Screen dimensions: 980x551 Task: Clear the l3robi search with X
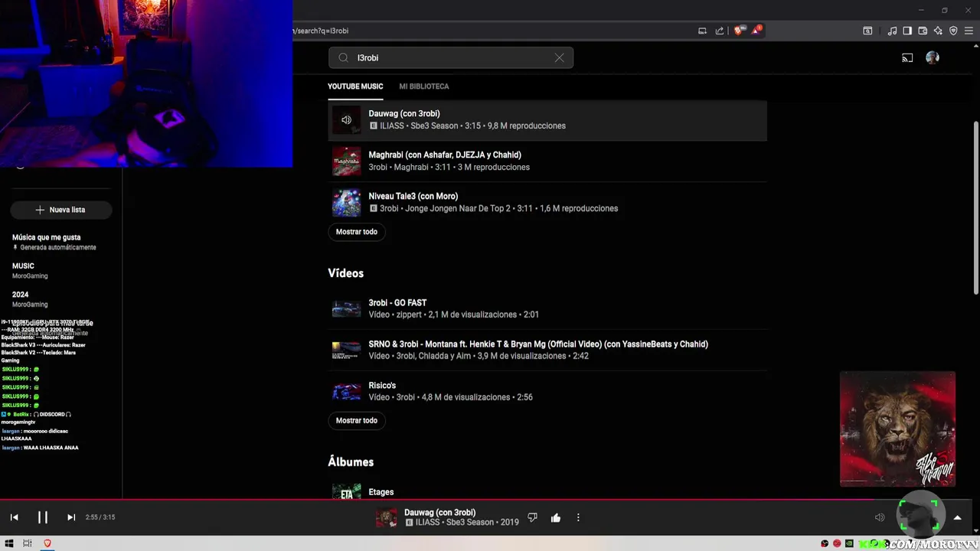[x=559, y=57]
